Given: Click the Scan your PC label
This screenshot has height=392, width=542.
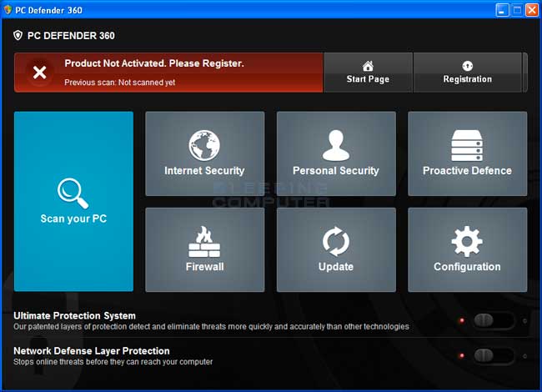Looking at the screenshot, I should [73, 219].
